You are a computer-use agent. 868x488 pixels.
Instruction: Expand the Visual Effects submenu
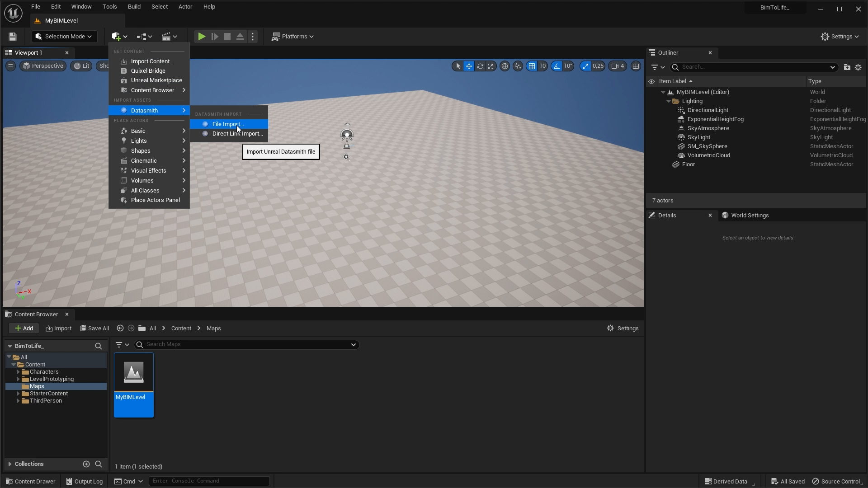149,171
